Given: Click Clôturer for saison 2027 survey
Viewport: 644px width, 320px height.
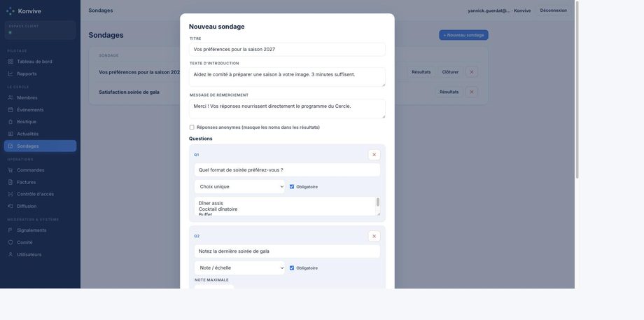Looking at the screenshot, I should 450,72.
